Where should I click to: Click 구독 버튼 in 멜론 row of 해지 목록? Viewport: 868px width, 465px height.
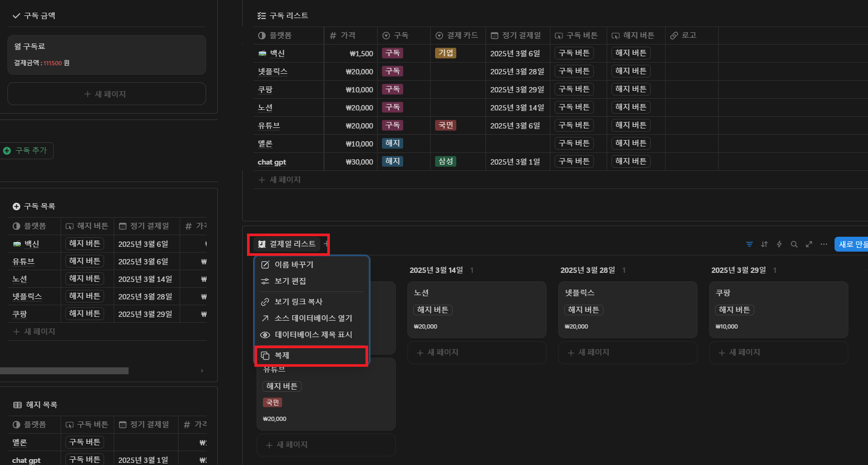pos(85,442)
